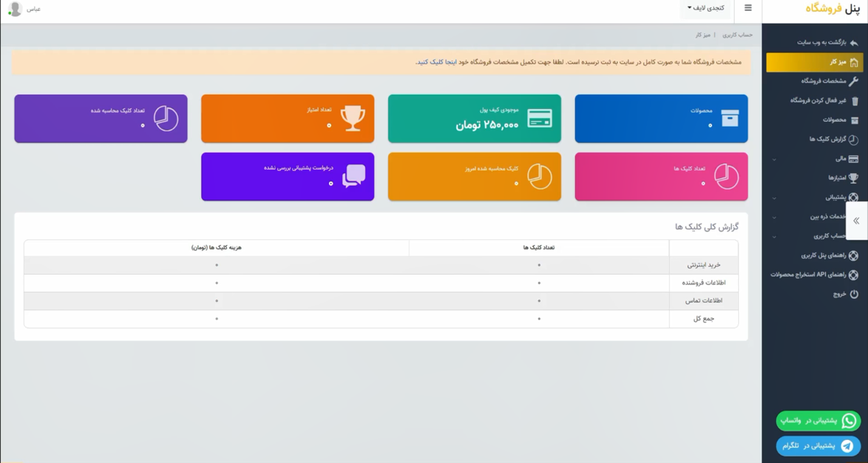Click the credit card icon in wallet card
This screenshot has height=463, width=868.
coord(539,118)
